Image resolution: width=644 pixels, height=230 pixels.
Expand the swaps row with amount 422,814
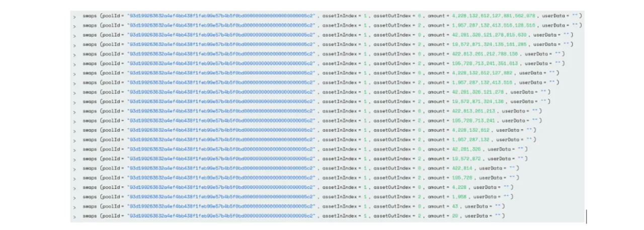pyautogui.click(x=74, y=169)
